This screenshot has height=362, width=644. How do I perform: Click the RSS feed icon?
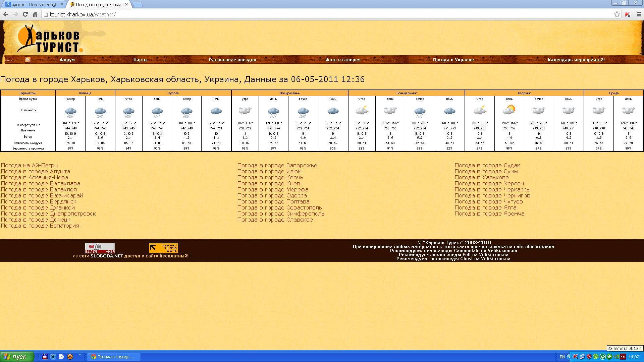tap(28, 60)
